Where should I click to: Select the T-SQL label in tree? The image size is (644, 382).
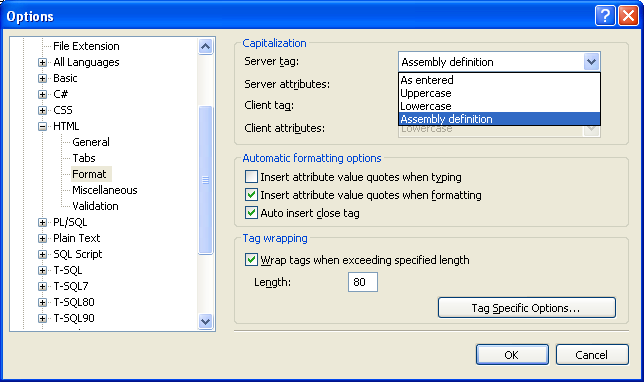68,270
